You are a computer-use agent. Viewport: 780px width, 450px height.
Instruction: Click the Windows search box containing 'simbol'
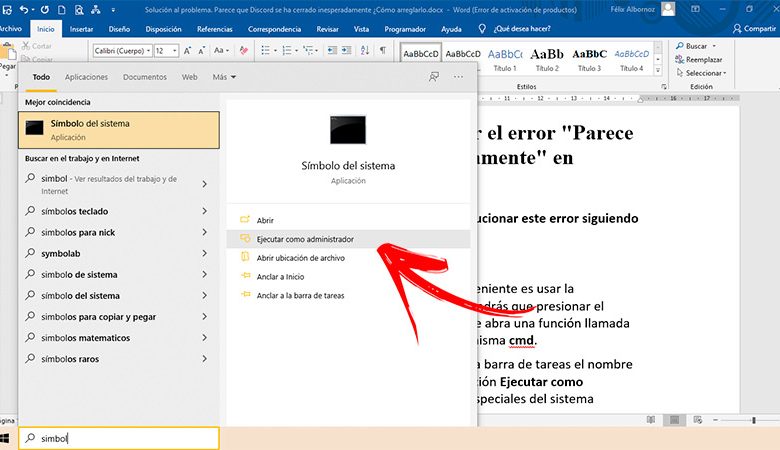click(119, 438)
